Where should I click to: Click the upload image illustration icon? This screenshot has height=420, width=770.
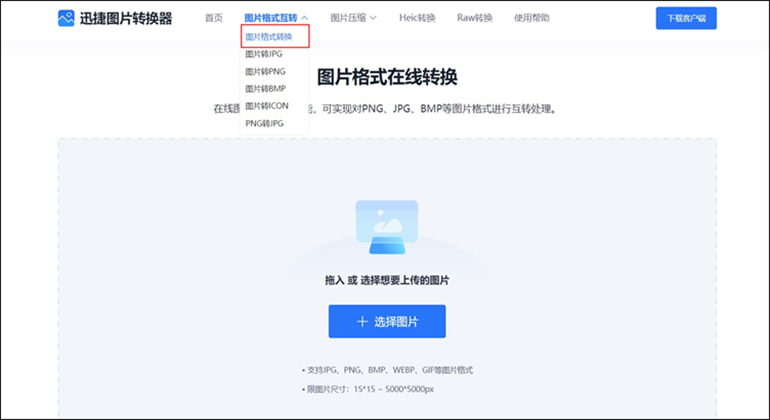click(x=386, y=227)
